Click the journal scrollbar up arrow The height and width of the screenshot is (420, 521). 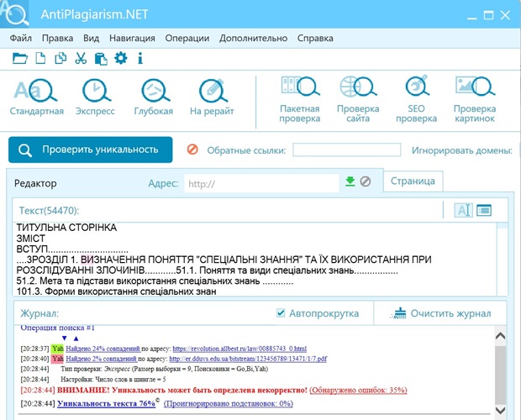tap(500, 336)
